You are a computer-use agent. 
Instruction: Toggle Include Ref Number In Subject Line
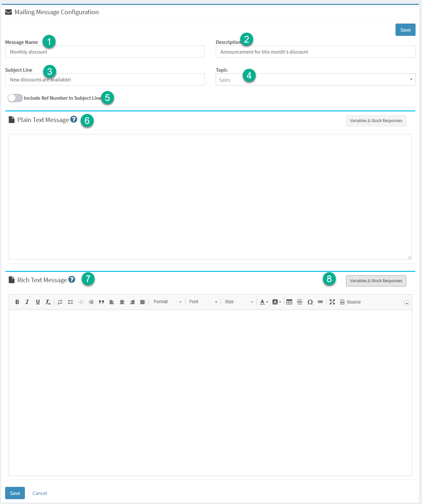click(x=15, y=98)
